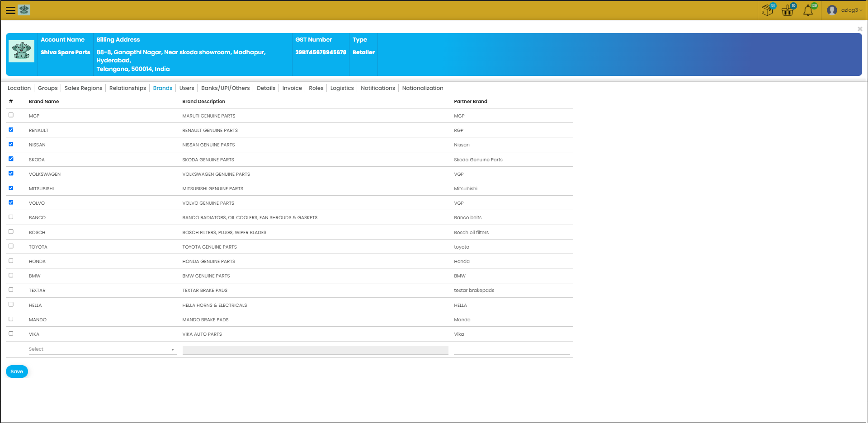
Task: Click the Retailer type value
Action: 363,52
